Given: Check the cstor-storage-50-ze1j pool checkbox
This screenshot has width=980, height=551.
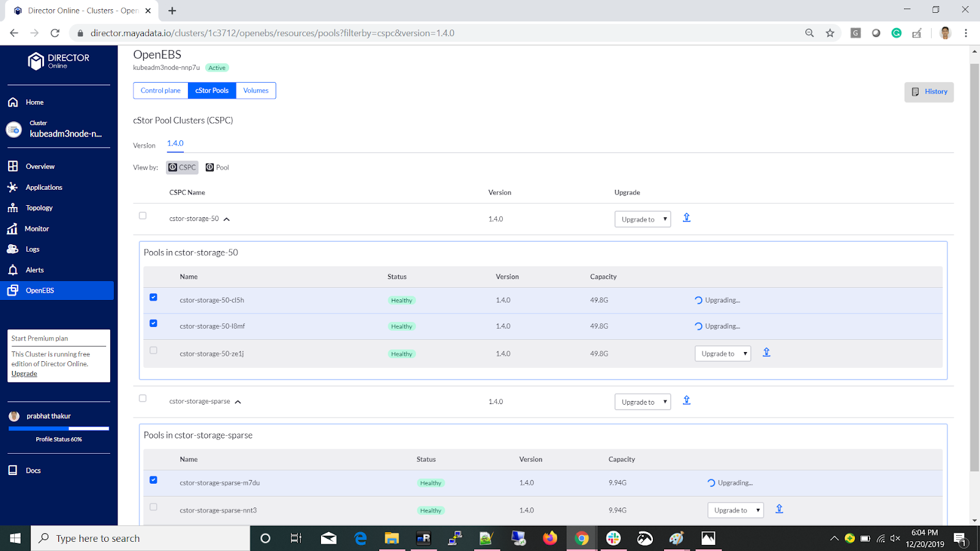Looking at the screenshot, I should tap(153, 350).
